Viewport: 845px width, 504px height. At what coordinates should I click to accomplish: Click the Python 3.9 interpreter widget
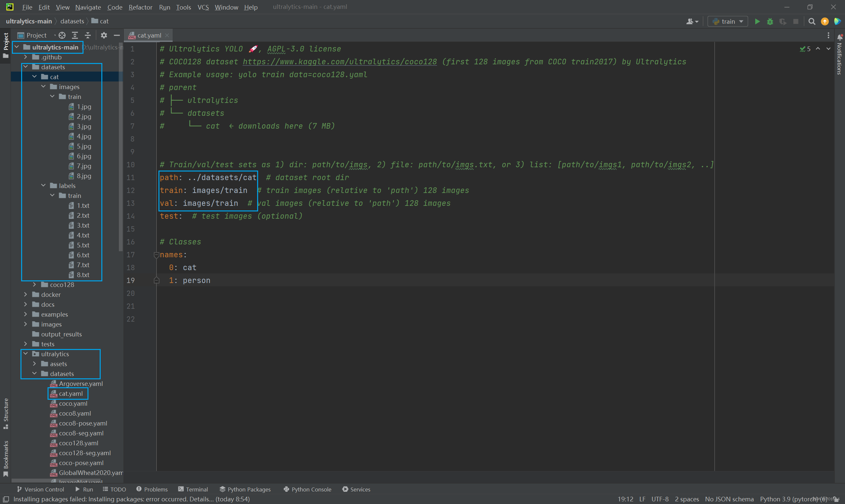(x=794, y=499)
